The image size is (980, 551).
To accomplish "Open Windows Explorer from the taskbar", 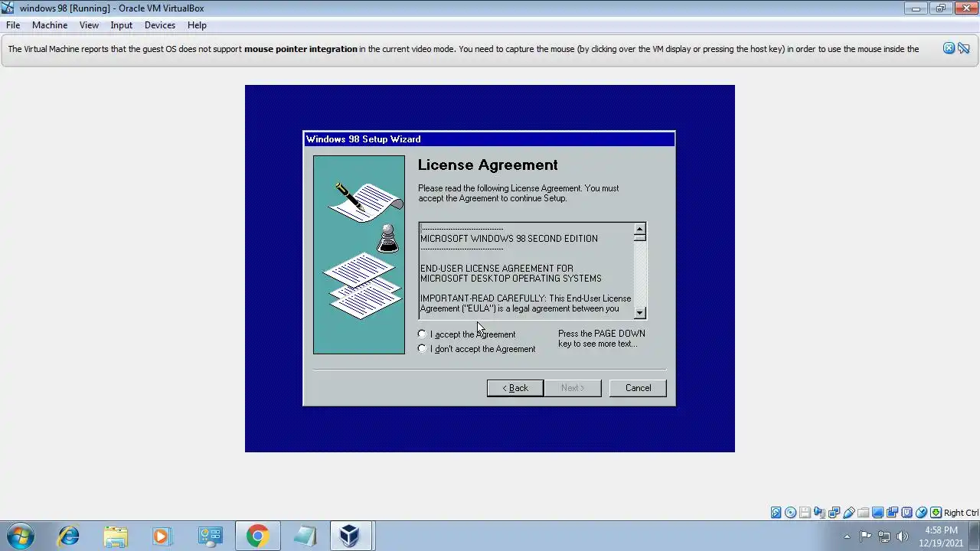I will (x=116, y=536).
